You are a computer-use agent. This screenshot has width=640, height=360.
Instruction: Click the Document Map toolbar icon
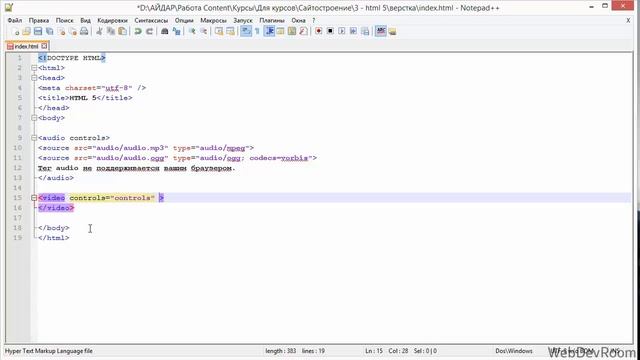292,31
